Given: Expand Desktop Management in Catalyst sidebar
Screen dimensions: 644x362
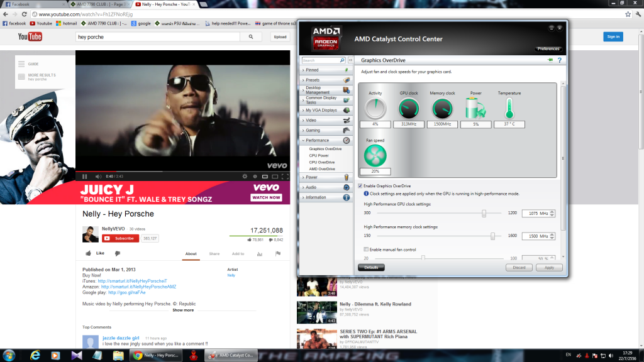Looking at the screenshot, I should [326, 90].
